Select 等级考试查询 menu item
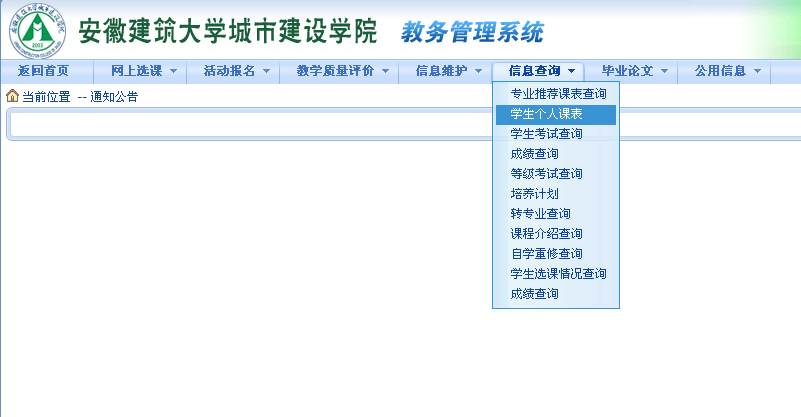 tap(546, 174)
